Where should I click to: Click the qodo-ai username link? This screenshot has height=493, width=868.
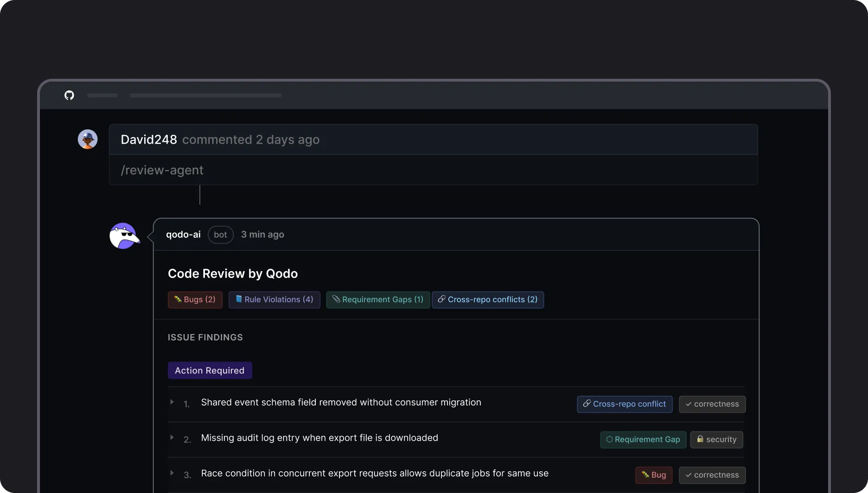[x=183, y=234]
